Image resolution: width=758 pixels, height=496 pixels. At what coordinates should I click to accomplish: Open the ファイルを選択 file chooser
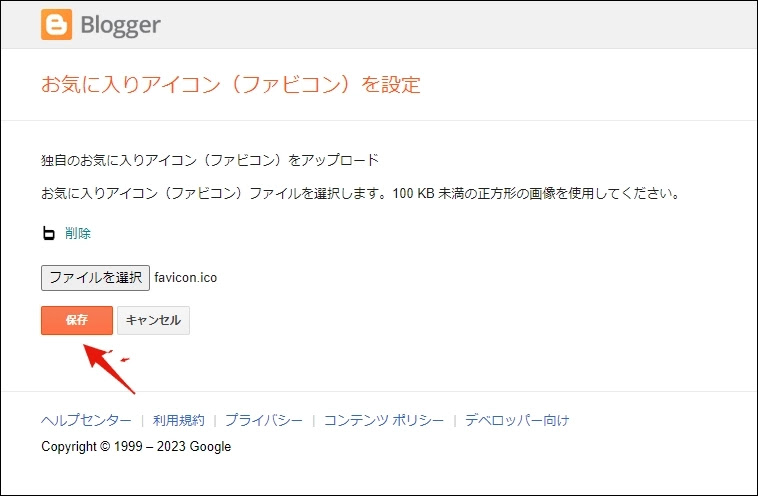coord(95,277)
